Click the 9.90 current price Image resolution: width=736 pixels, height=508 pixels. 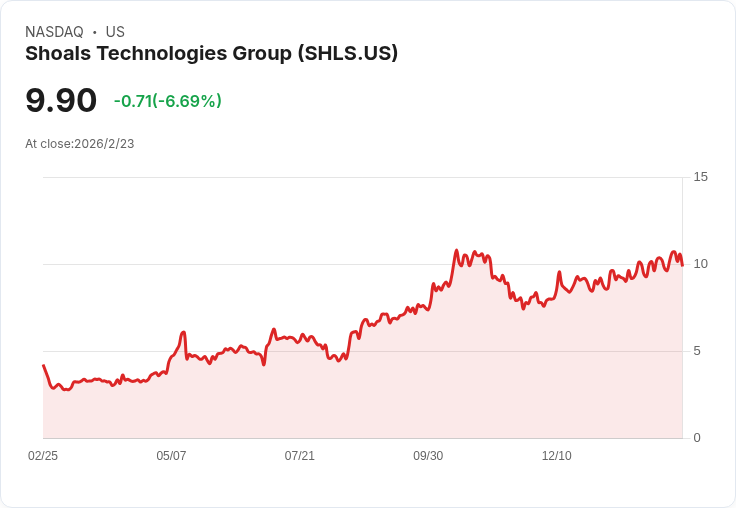(61, 101)
